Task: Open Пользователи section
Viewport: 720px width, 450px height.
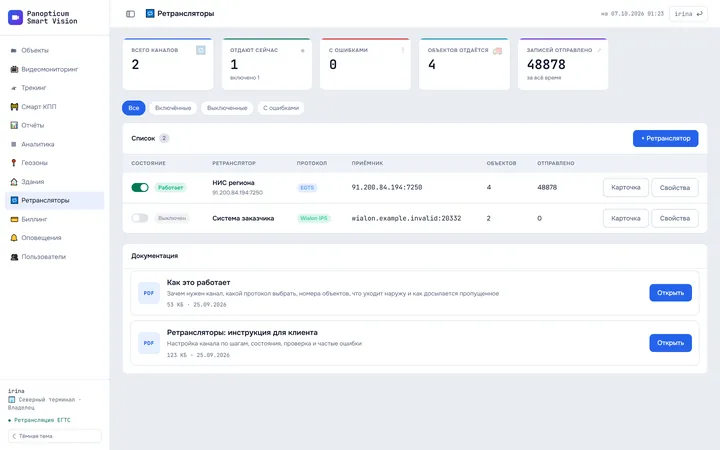Action: [55, 257]
